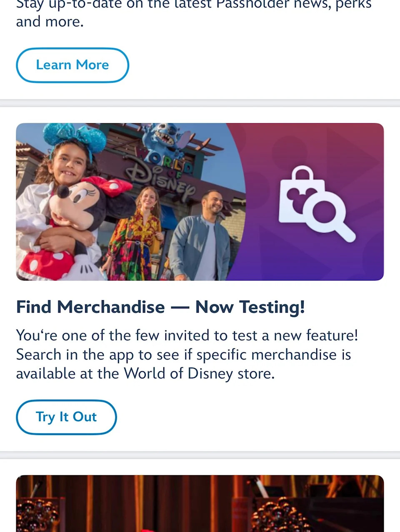Viewport: 400px width, 532px height.
Task: Tap the Learn More button
Action: pos(72,65)
